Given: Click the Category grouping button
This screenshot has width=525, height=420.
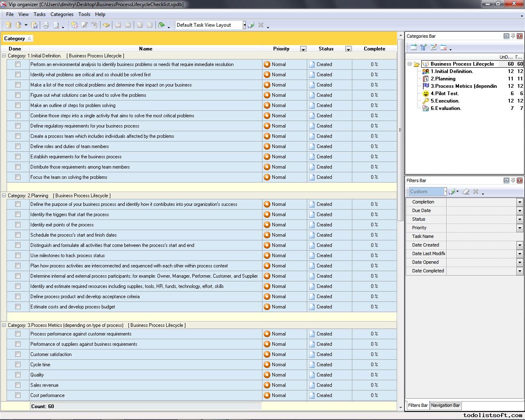Looking at the screenshot, I should tap(17, 39).
